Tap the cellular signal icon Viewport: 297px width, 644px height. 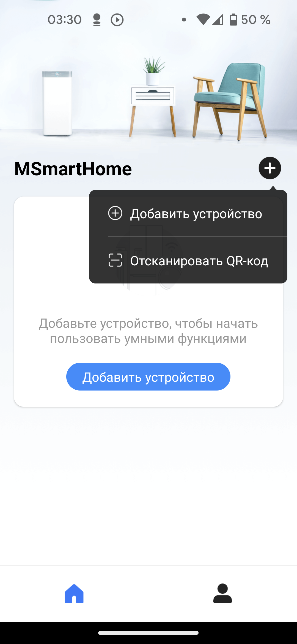pyautogui.click(x=218, y=20)
